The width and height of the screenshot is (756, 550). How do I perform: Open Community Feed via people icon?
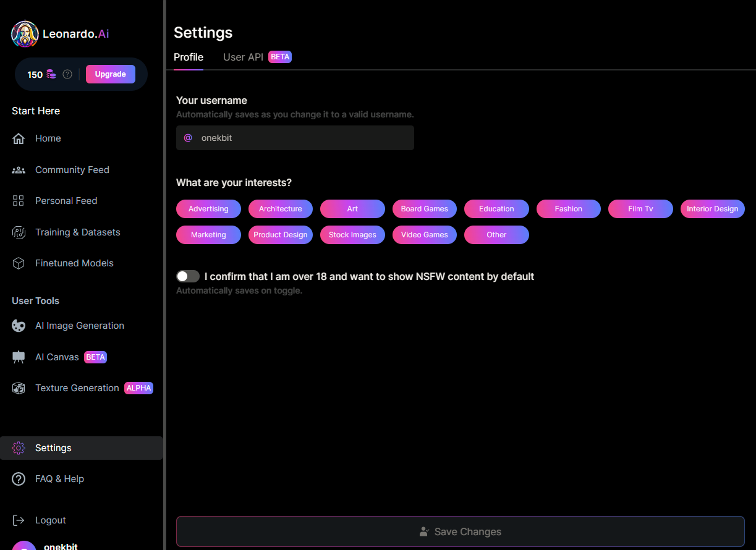coord(19,170)
